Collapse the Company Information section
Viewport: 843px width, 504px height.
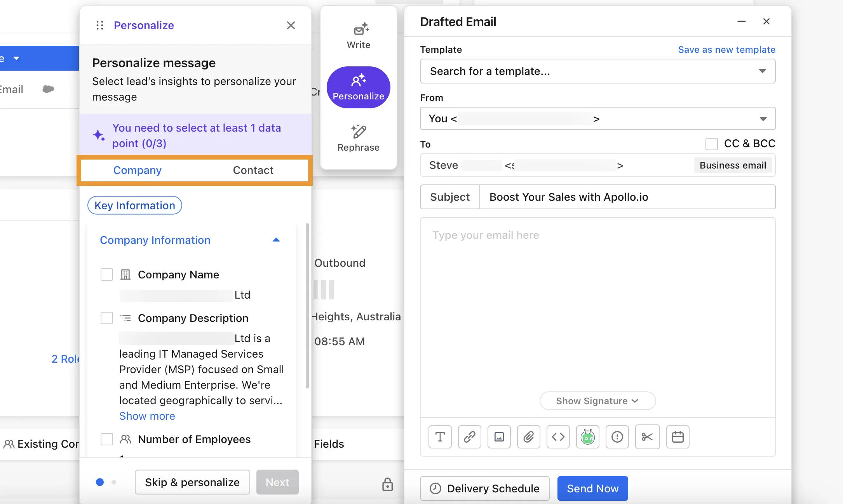[x=276, y=240]
